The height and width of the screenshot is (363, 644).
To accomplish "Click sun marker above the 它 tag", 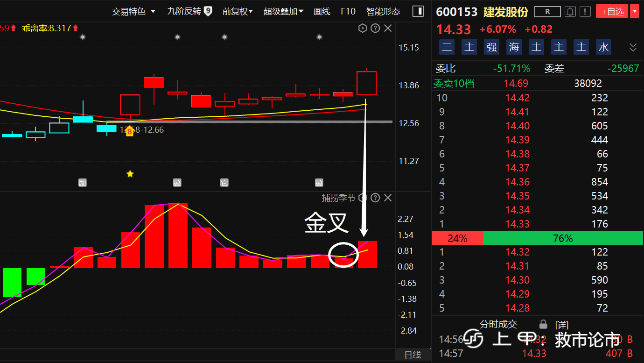I will click(224, 37).
